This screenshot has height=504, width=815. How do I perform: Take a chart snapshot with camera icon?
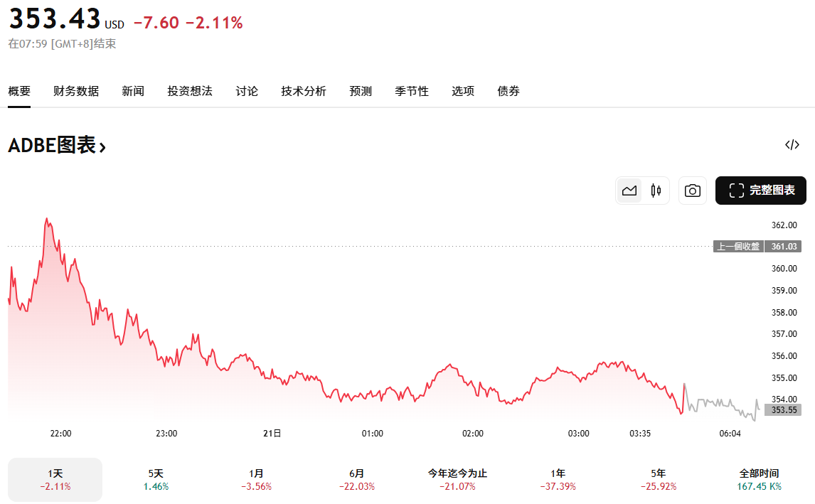693,191
